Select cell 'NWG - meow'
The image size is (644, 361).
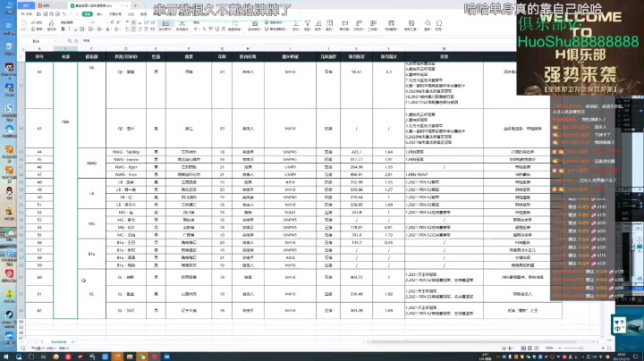[126, 159]
